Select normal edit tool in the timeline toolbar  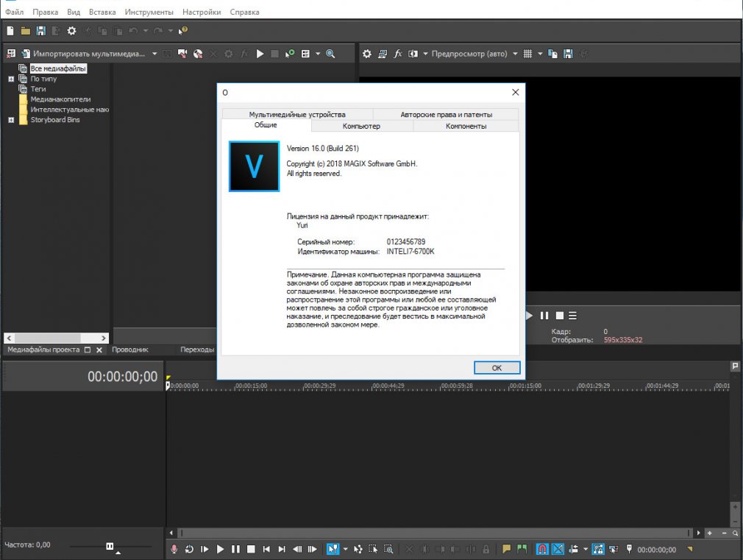click(333, 549)
